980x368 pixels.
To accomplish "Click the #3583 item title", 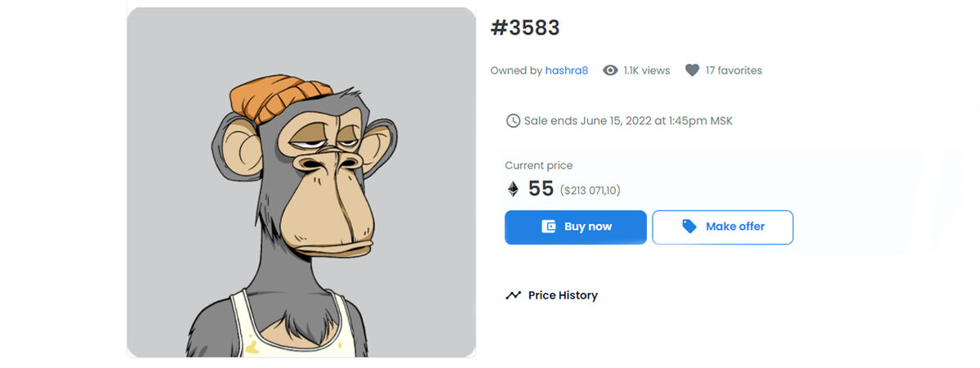I will coord(525,28).
